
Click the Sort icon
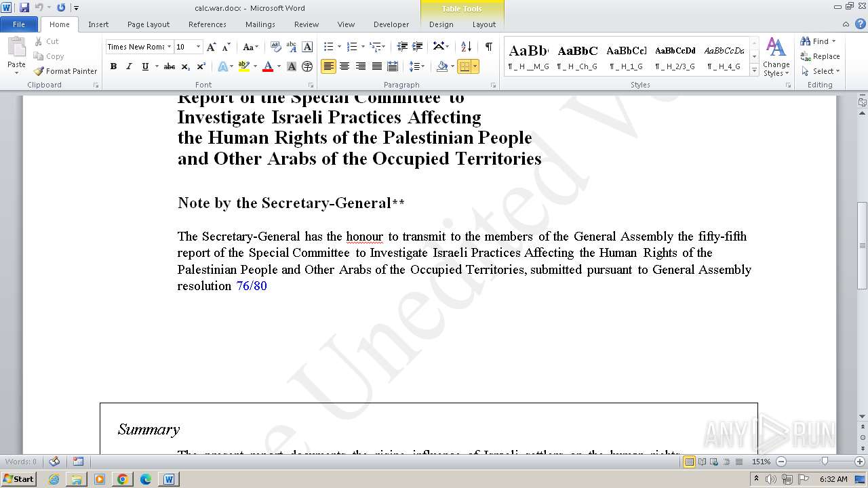[466, 47]
